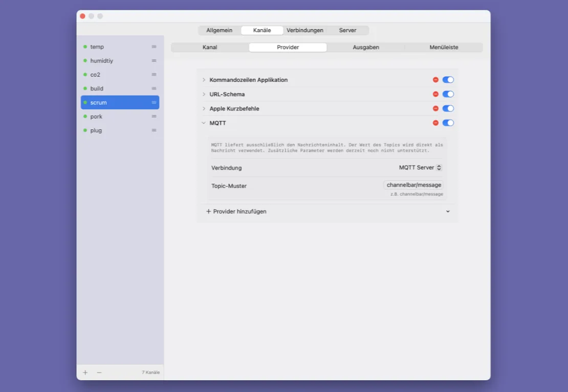Click the red remove icon beside MQTT
568x392 pixels.
coord(435,123)
